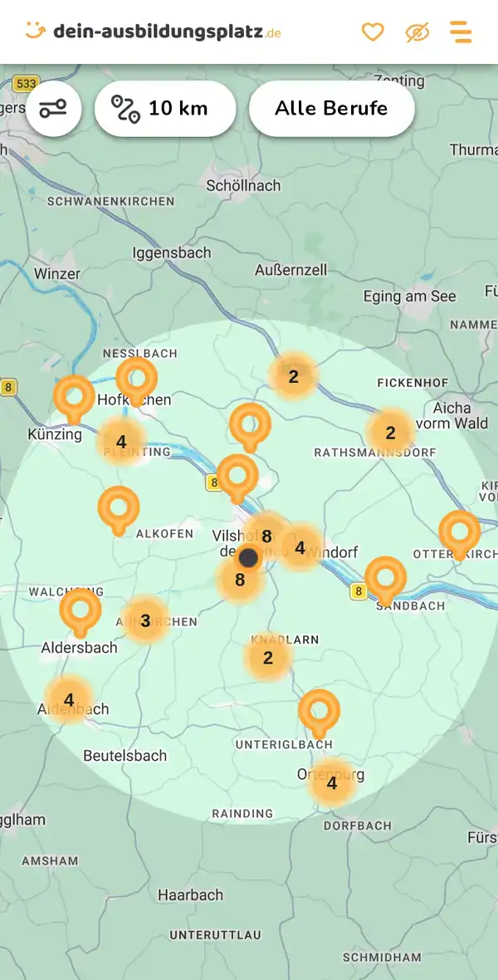This screenshot has width=498, height=980.
Task: Open the cluster of 2 south of Außernzell
Action: click(x=293, y=376)
